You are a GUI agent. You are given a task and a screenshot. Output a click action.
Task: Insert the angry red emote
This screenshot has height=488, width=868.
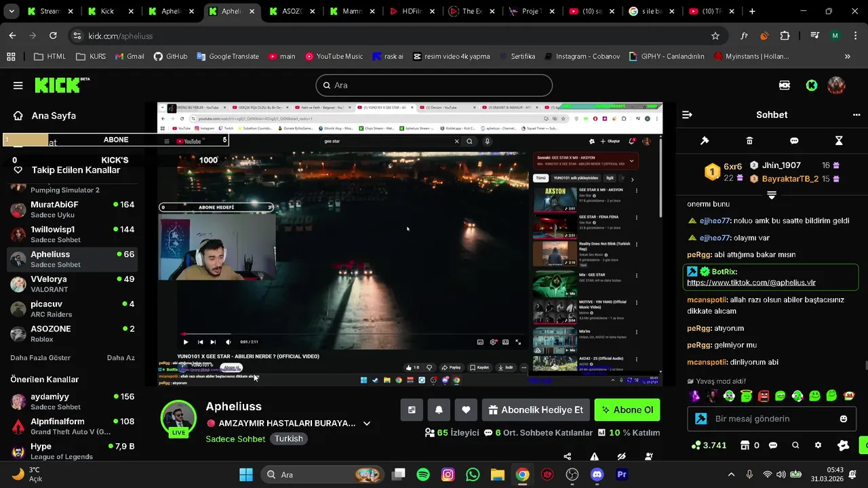tap(763, 396)
